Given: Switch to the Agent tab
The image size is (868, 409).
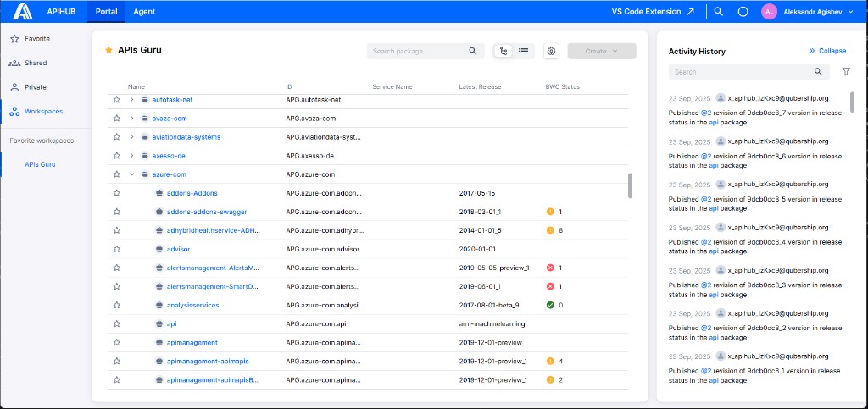Looking at the screenshot, I should click(144, 12).
